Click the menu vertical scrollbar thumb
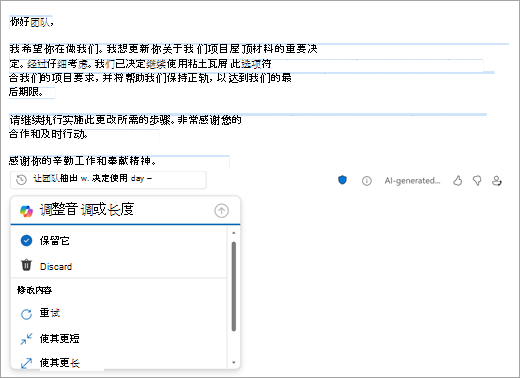Viewport: 520px width, 378px height. 234,286
